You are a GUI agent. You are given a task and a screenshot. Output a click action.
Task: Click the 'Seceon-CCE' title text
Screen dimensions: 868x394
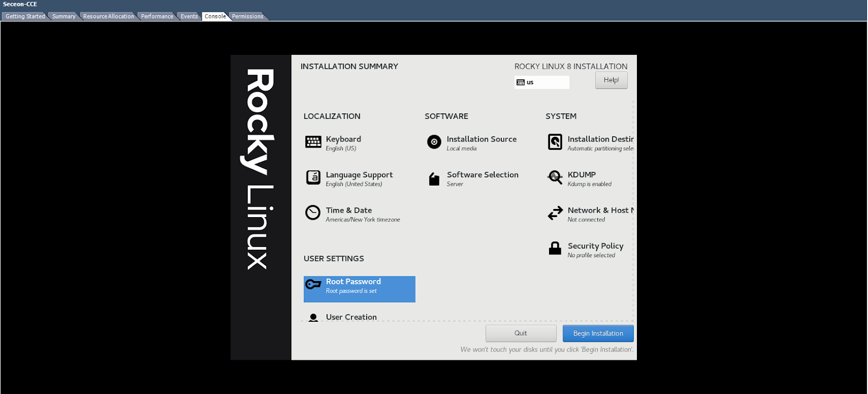(x=20, y=4)
